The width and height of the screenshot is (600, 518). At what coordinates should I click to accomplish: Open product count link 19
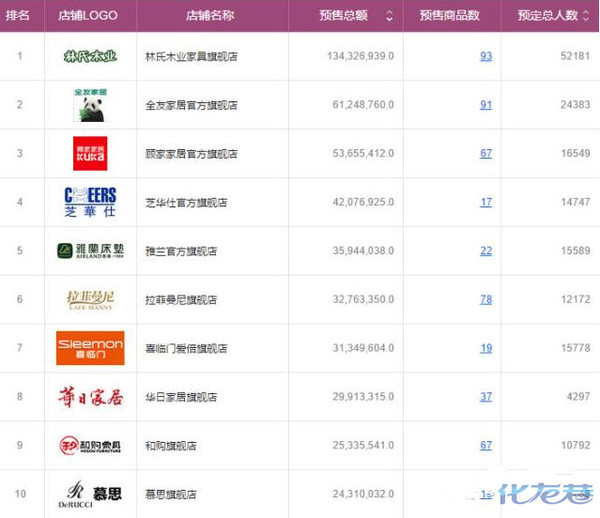click(486, 348)
